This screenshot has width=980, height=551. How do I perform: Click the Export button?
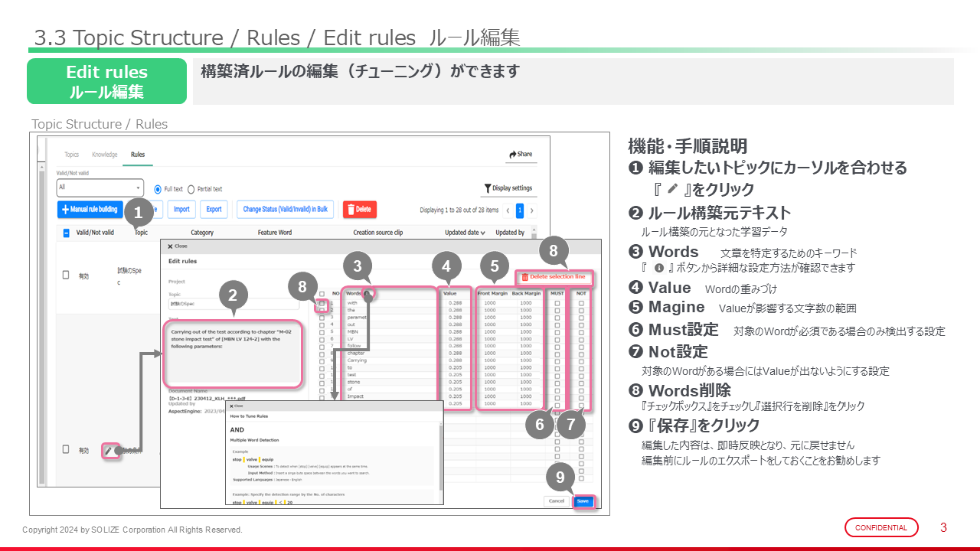tap(214, 209)
